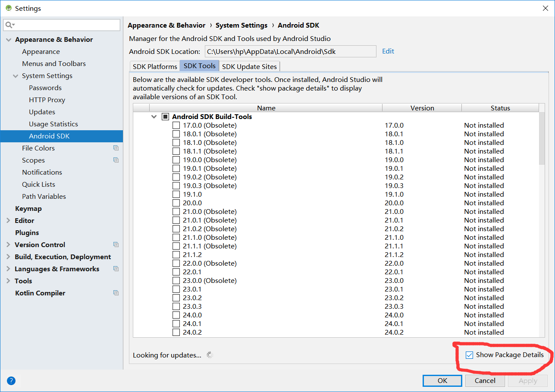Click System Settings in the breadcrumb
This screenshot has height=392, width=555.
pyautogui.click(x=241, y=25)
